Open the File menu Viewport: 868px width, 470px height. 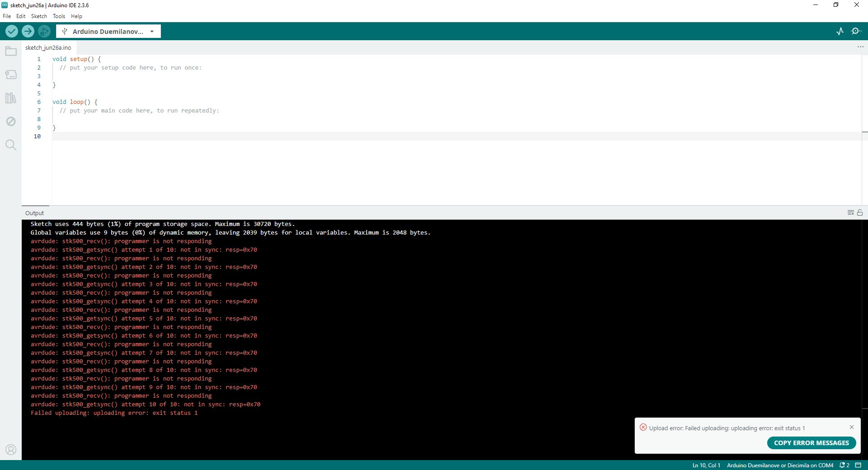click(7, 16)
